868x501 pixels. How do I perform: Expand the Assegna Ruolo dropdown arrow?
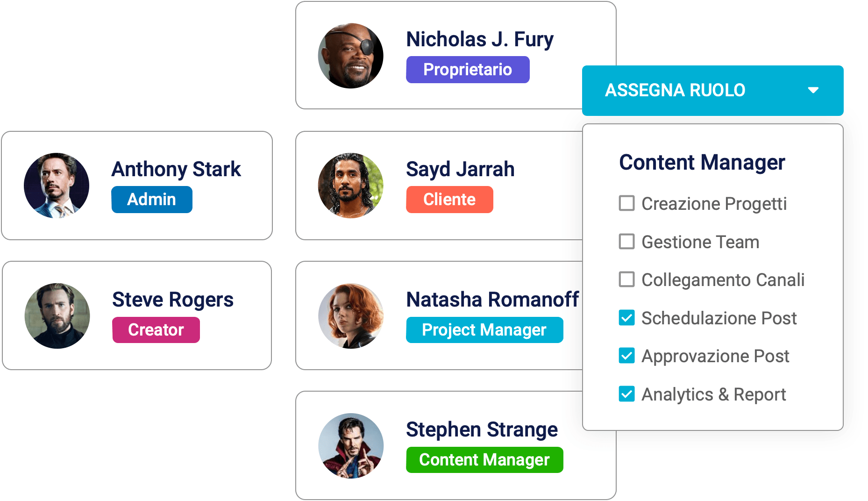[x=813, y=90]
